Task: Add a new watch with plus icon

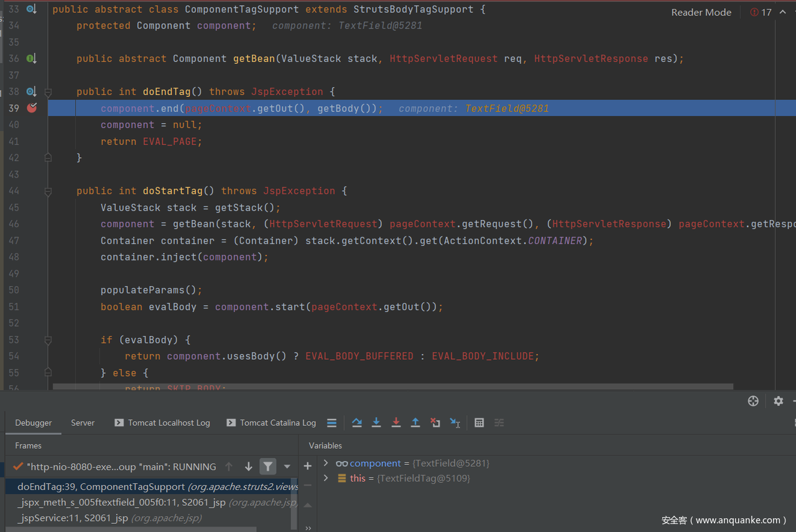Action: coord(307,465)
